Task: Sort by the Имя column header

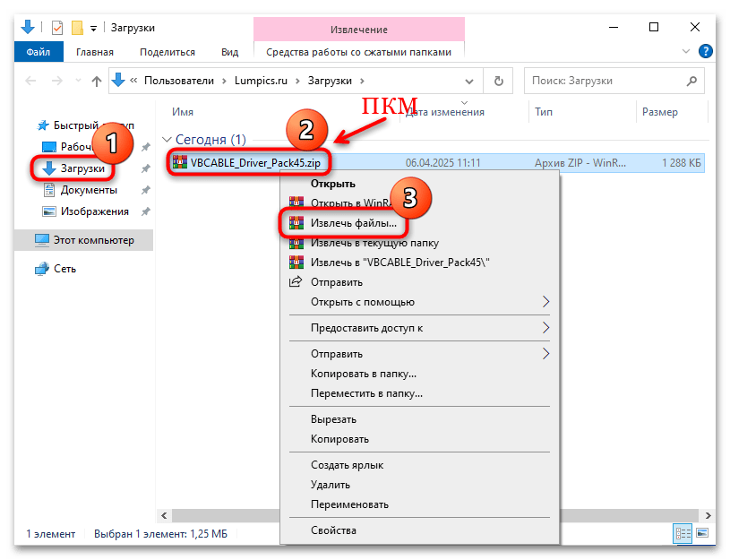Action: [183, 112]
